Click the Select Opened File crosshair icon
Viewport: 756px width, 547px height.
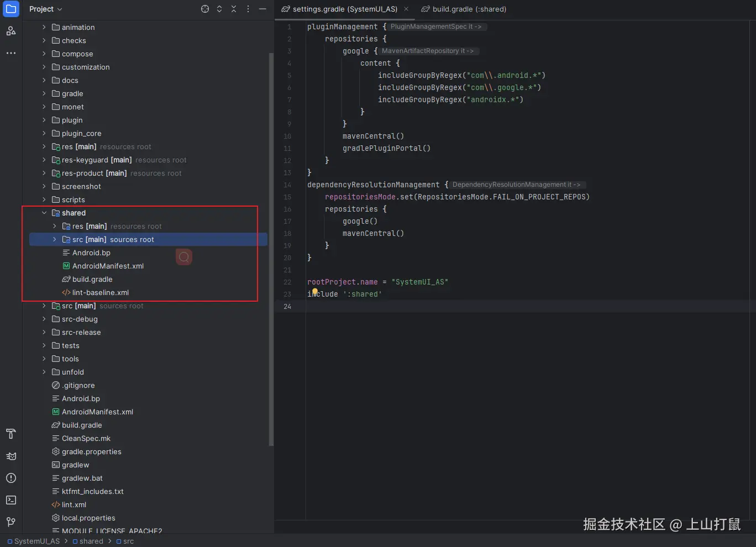pyautogui.click(x=205, y=9)
